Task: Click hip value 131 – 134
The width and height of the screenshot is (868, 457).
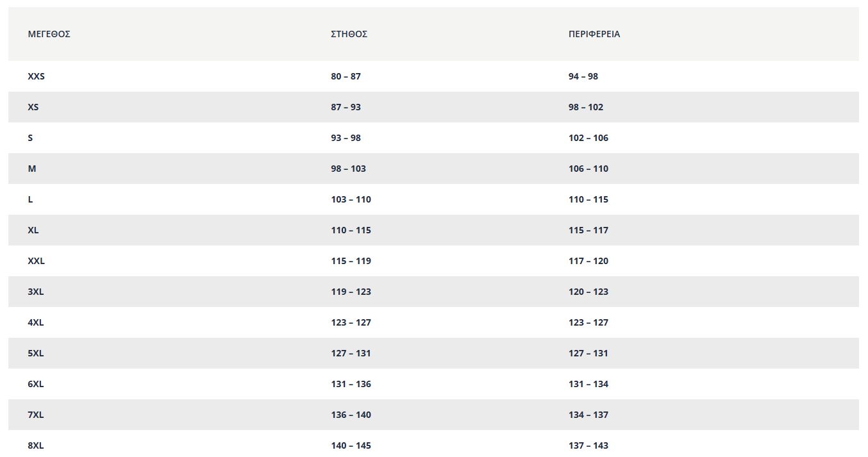Action: (x=588, y=384)
